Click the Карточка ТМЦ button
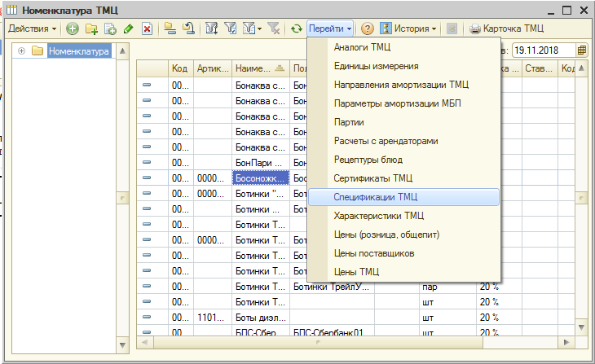Screen dimensions: 595x364 (506, 29)
